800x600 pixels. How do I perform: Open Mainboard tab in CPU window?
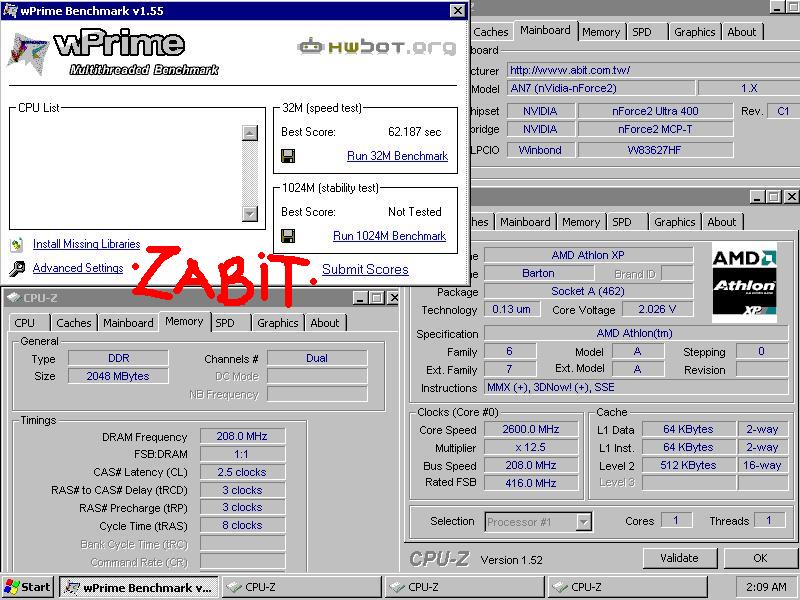point(525,222)
